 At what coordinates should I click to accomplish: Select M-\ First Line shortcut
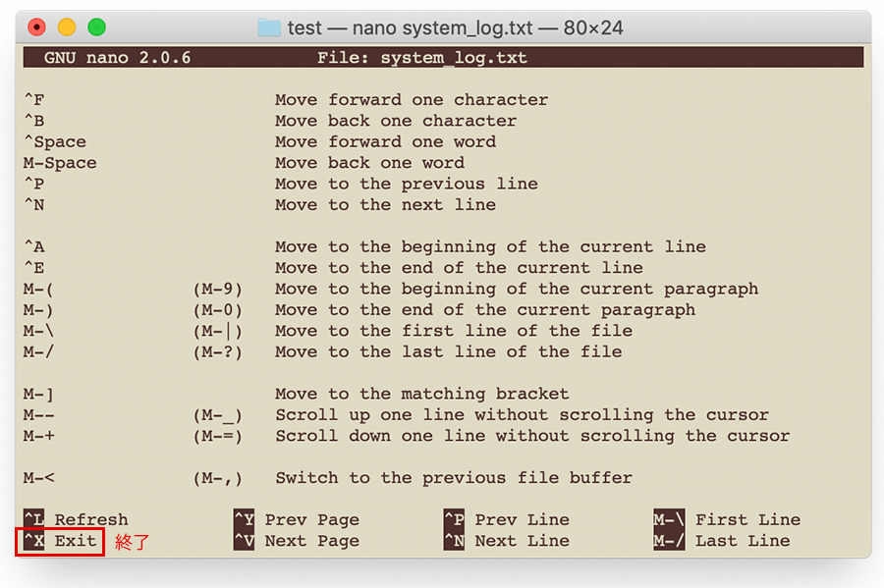point(727,519)
